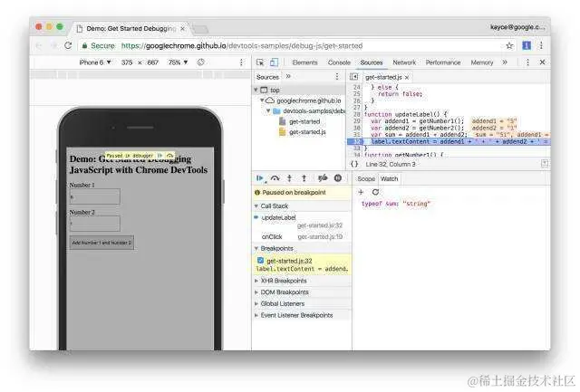Open the 75% zoom dropdown
The height and width of the screenshot is (392, 580).
(178, 62)
